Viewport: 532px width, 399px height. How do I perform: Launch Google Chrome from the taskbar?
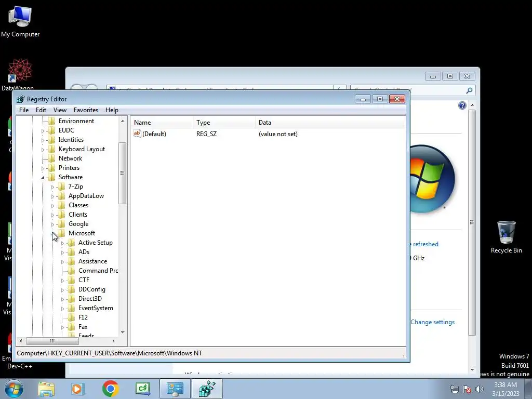click(110, 389)
